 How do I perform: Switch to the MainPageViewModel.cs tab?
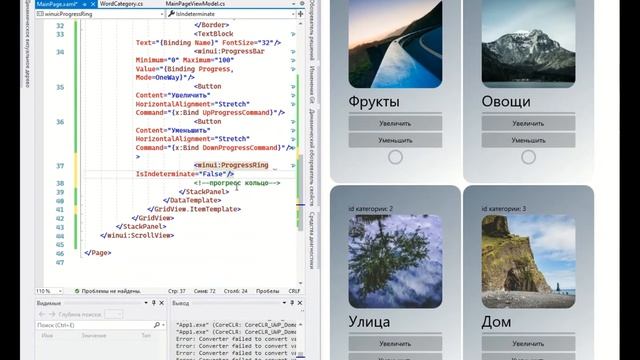(x=195, y=4)
